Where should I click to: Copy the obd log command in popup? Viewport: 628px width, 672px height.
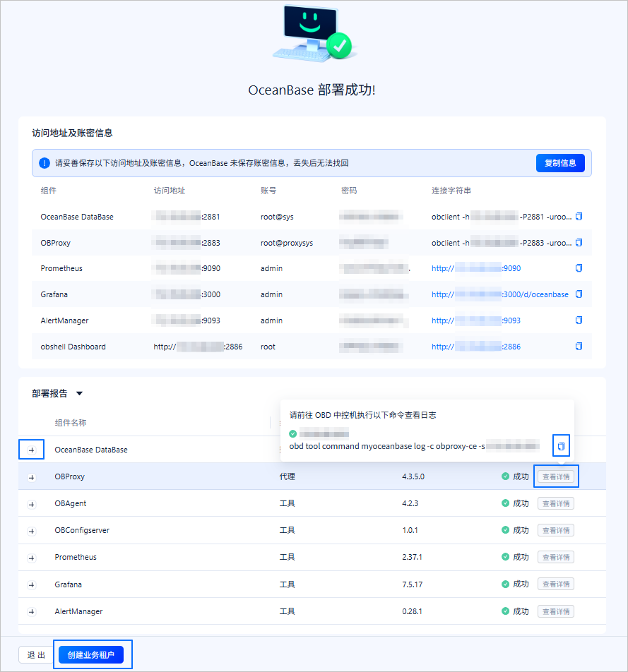pos(561,446)
